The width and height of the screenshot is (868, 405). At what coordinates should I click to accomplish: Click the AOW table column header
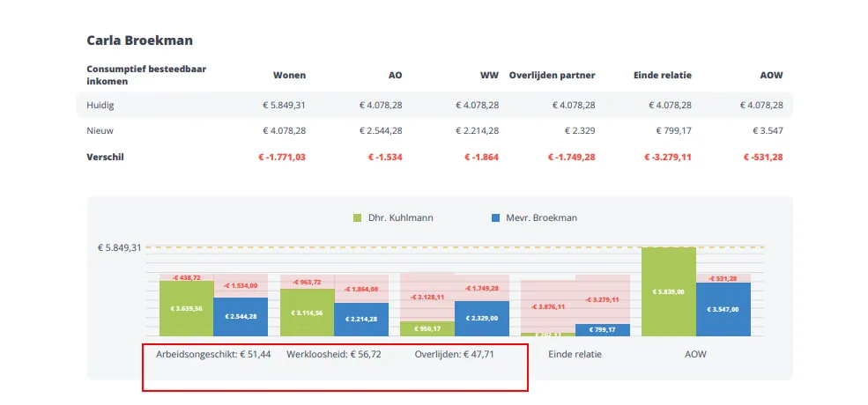(772, 75)
